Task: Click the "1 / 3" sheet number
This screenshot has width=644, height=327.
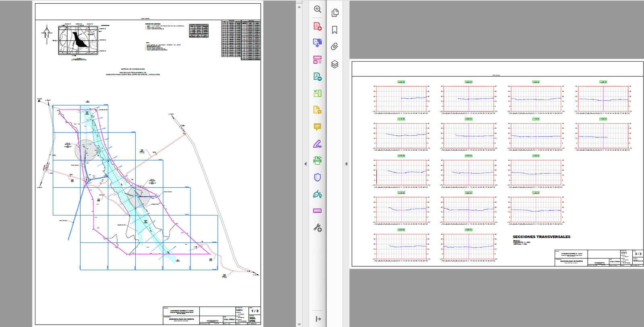Action: [255, 311]
